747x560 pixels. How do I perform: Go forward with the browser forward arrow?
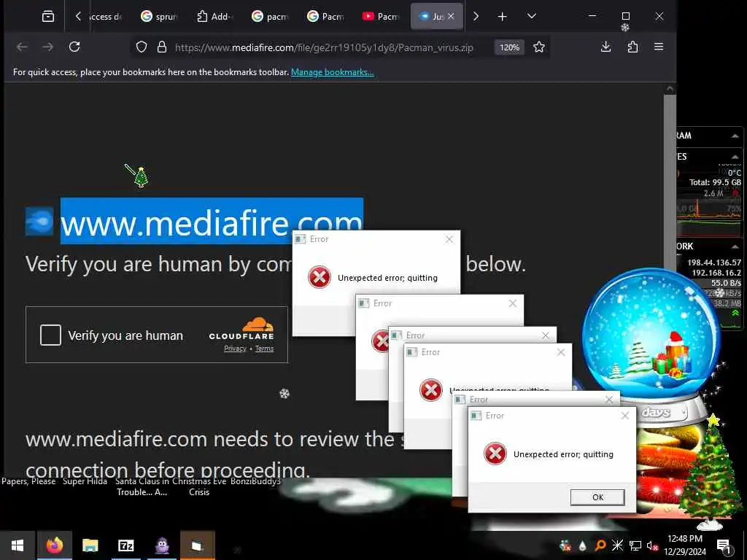point(47,47)
